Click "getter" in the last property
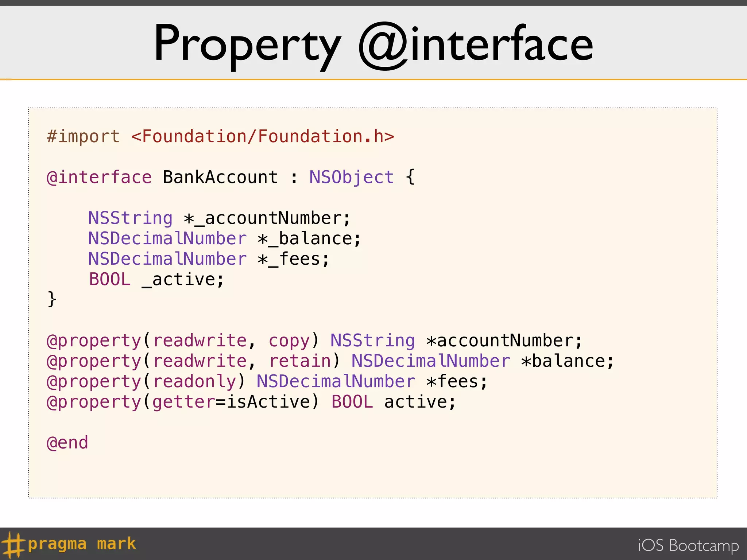The image size is (747, 560). pos(184,402)
